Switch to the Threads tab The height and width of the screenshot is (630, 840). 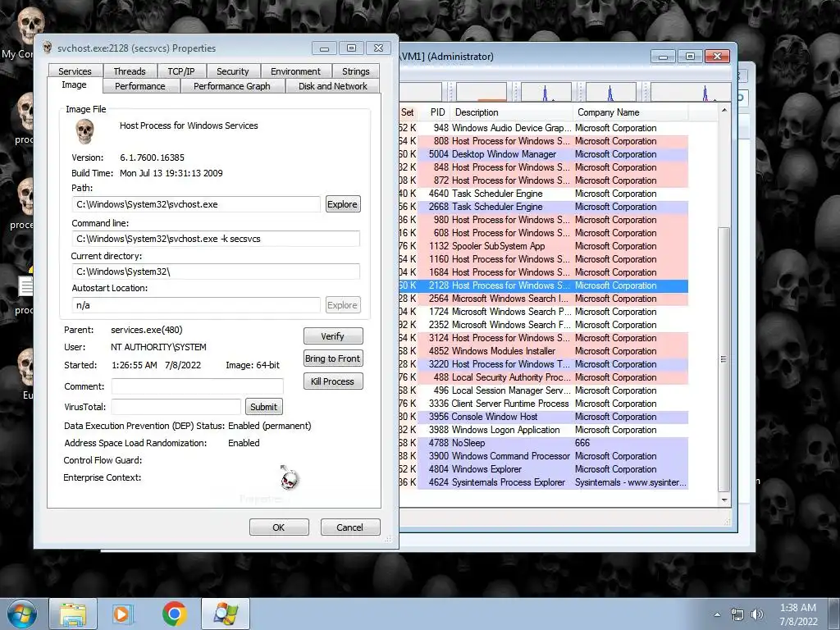(129, 71)
